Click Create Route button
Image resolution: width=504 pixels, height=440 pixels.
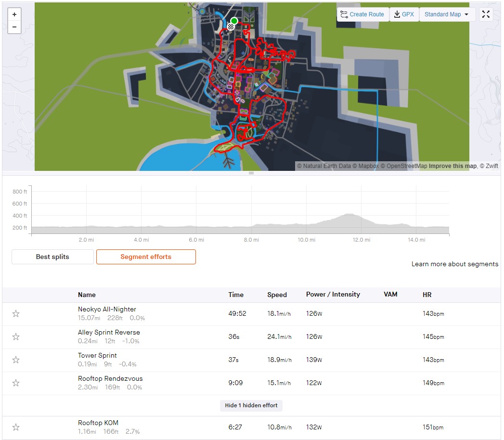point(362,14)
